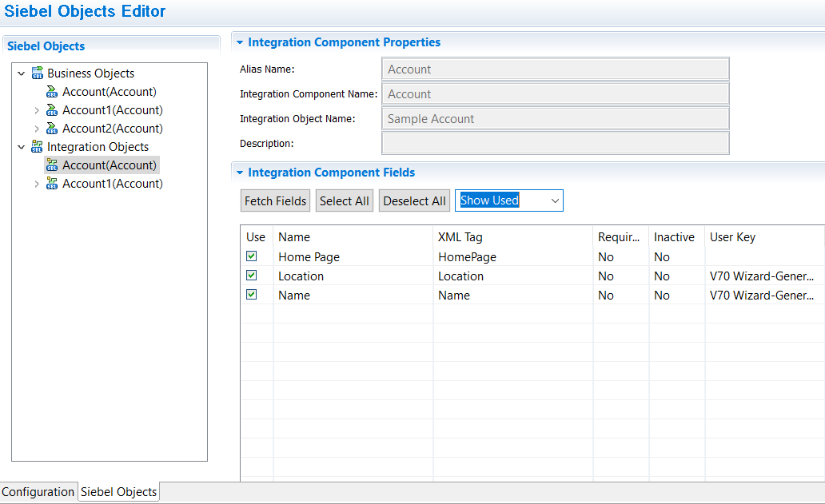Expand Account1(Account) under Integration Objects
The height and width of the screenshot is (504, 825).
(x=36, y=184)
